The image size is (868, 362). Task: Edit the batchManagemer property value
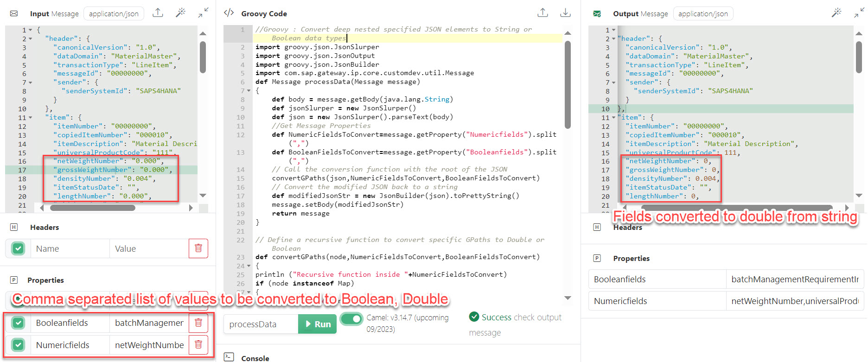click(149, 323)
